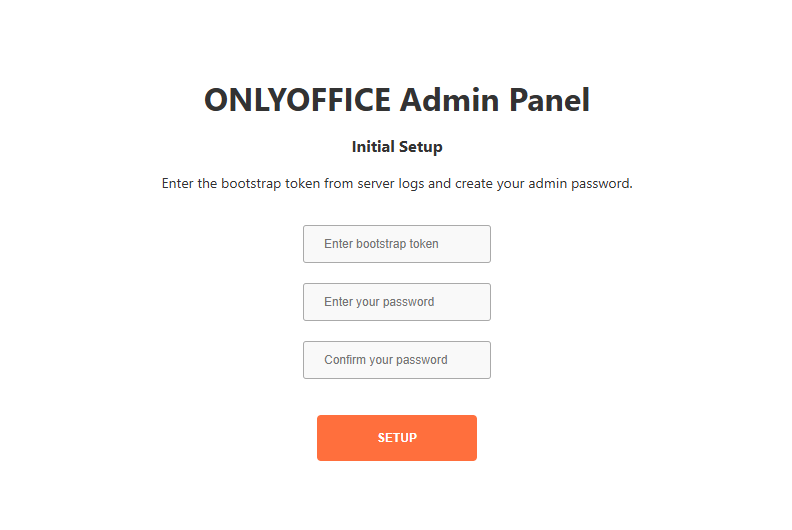Click the "Confirm your password" placeholder text
The image size is (792, 530).
point(386,360)
